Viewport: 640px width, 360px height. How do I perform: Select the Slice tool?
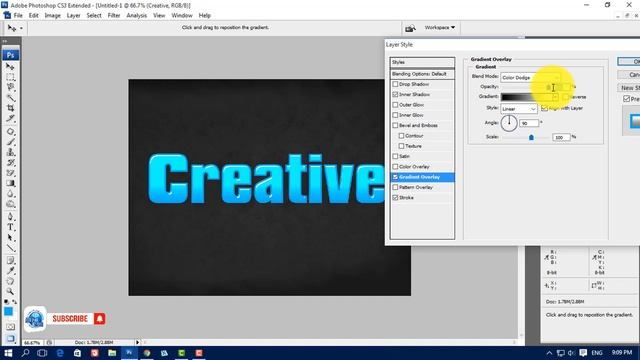point(11,118)
